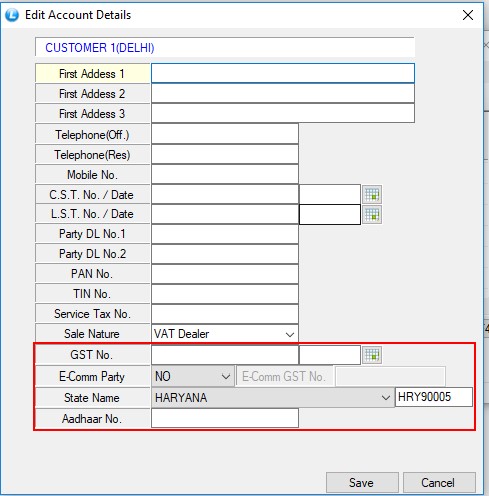This screenshot has height=496, width=489.
Task: Click the L.S.T. date input box
Action: pyautogui.click(x=330, y=214)
